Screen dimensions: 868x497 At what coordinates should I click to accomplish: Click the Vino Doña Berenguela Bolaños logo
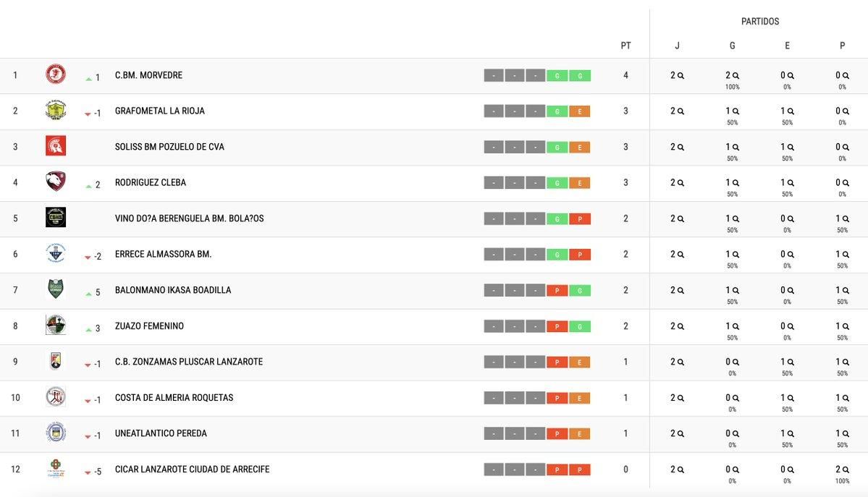point(56,218)
